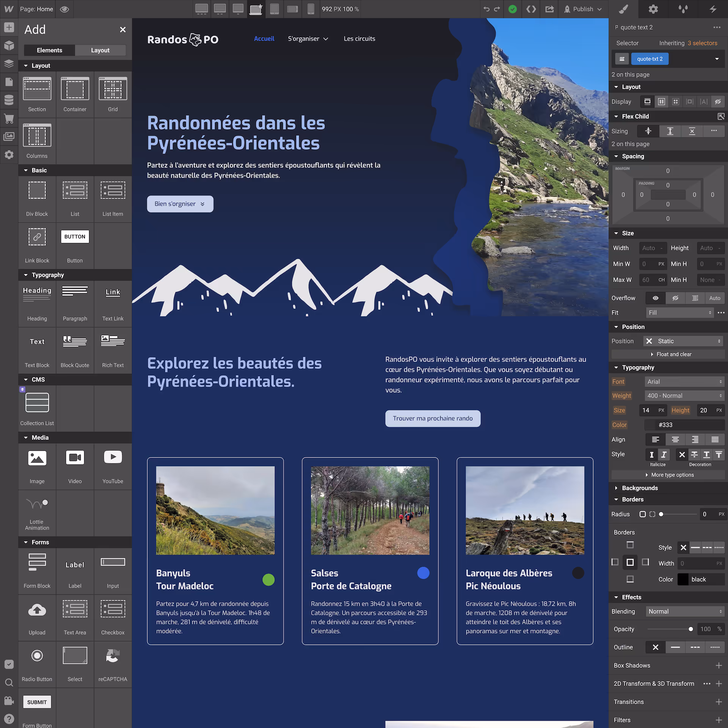Open the Ecommerce panel with the cart icon
This screenshot has height=728, width=728.
(x=9, y=118)
